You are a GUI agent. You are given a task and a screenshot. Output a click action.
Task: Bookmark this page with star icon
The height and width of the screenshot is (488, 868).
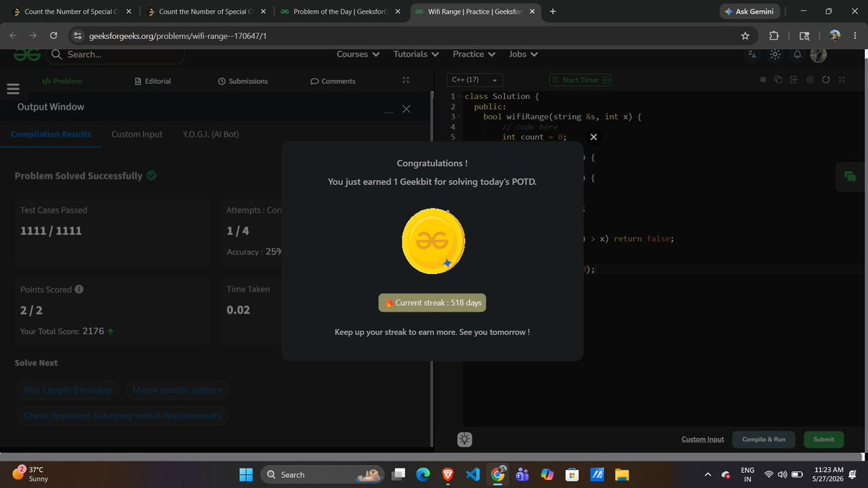click(745, 35)
